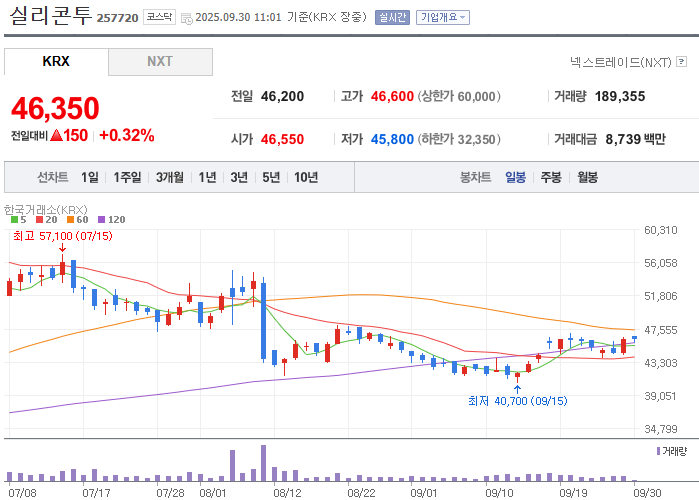
Task: Click the 최저 40,700 low marker arrow
Action: (x=517, y=389)
